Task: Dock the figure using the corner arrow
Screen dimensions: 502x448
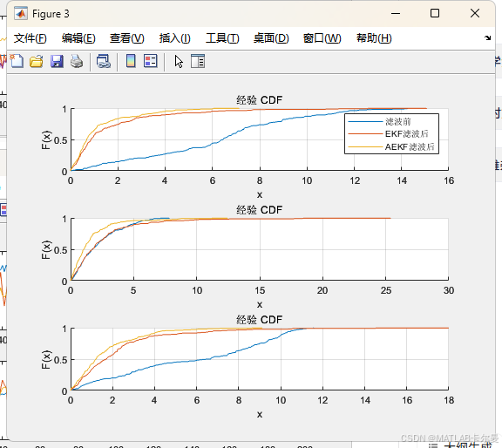Action: coord(487,37)
